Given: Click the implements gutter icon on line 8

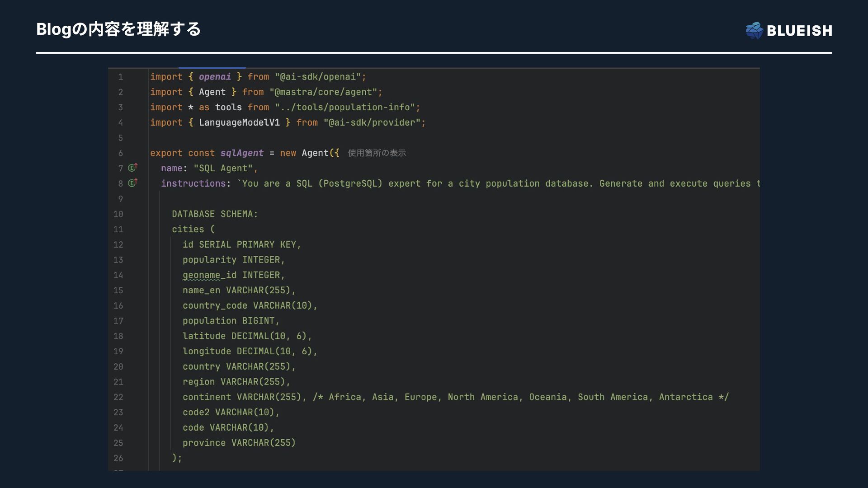Looking at the screenshot, I should click(132, 183).
